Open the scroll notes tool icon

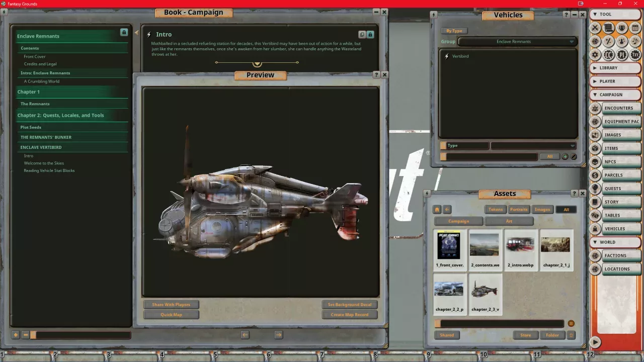pyautogui.click(x=609, y=28)
